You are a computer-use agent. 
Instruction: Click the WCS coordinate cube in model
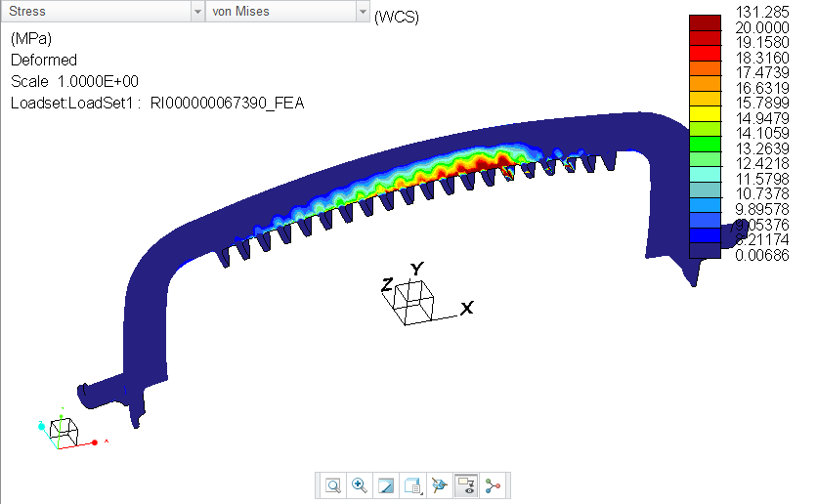point(413,302)
